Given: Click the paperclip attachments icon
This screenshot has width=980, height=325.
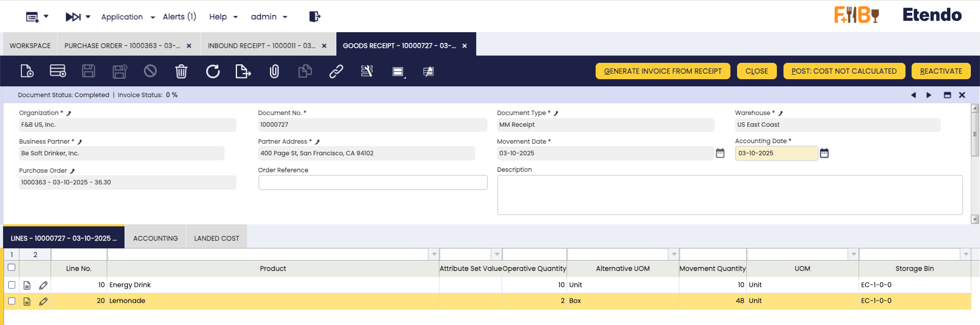Looking at the screenshot, I should (x=274, y=71).
